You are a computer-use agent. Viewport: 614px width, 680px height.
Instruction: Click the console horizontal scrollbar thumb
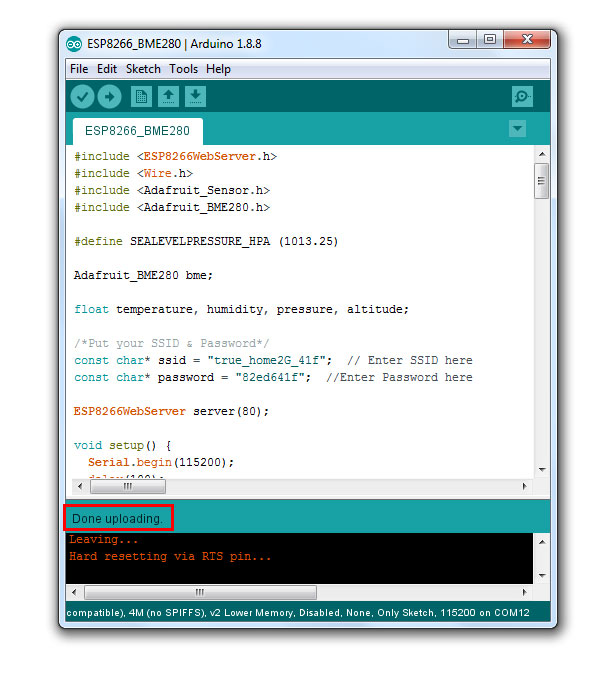(200, 592)
